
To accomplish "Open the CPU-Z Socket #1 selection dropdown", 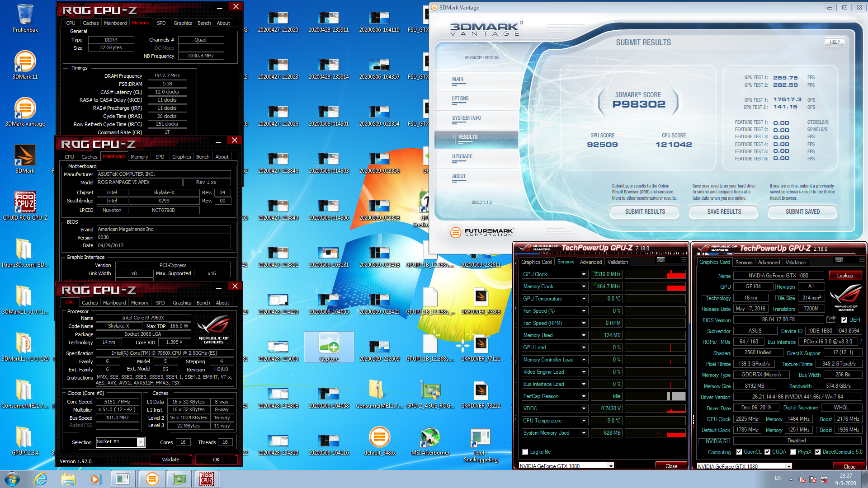I will click(141, 442).
